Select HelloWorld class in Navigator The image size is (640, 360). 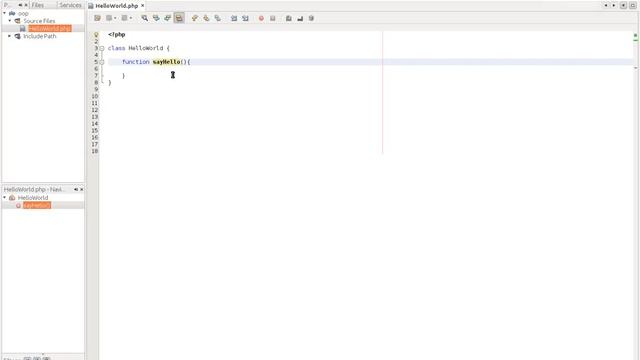[x=33, y=198]
